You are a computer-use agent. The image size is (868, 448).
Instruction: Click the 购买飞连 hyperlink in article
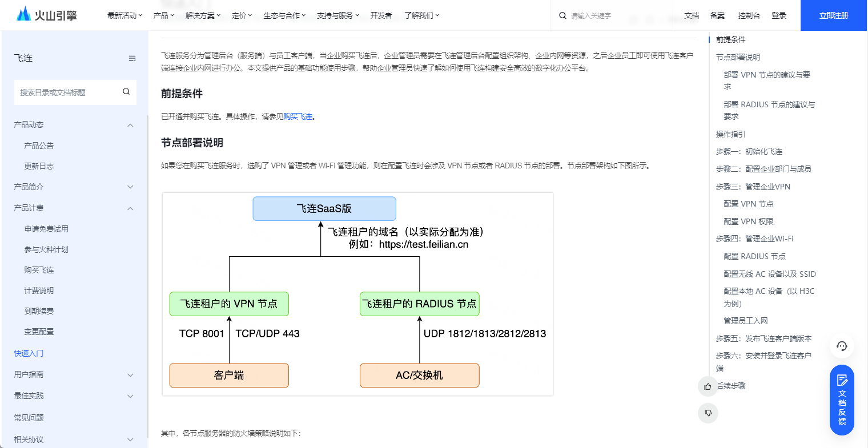pyautogui.click(x=298, y=116)
